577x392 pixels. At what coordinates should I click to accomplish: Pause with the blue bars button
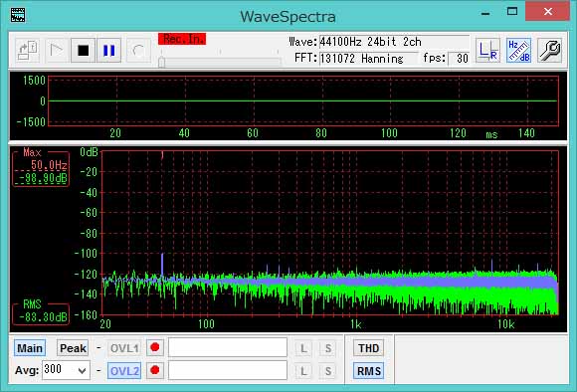pos(109,51)
